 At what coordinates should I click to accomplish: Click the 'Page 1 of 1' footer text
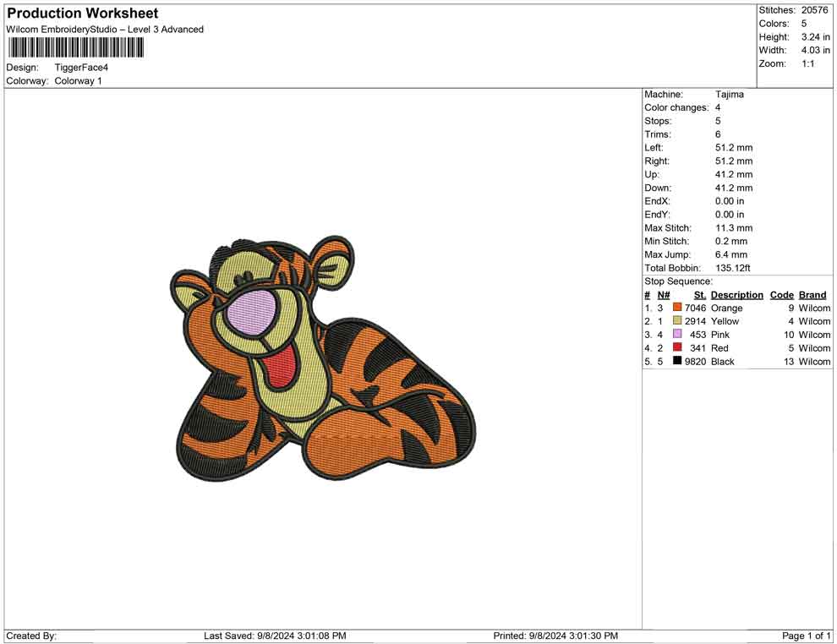[806, 636]
